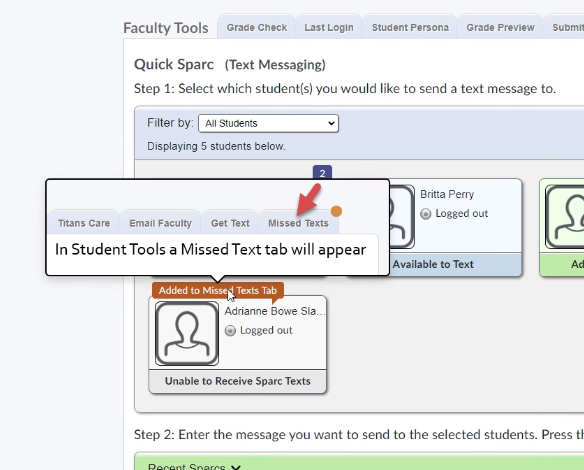Click Email Faculty tab in tooltip image
584x470 pixels.
coord(160,223)
